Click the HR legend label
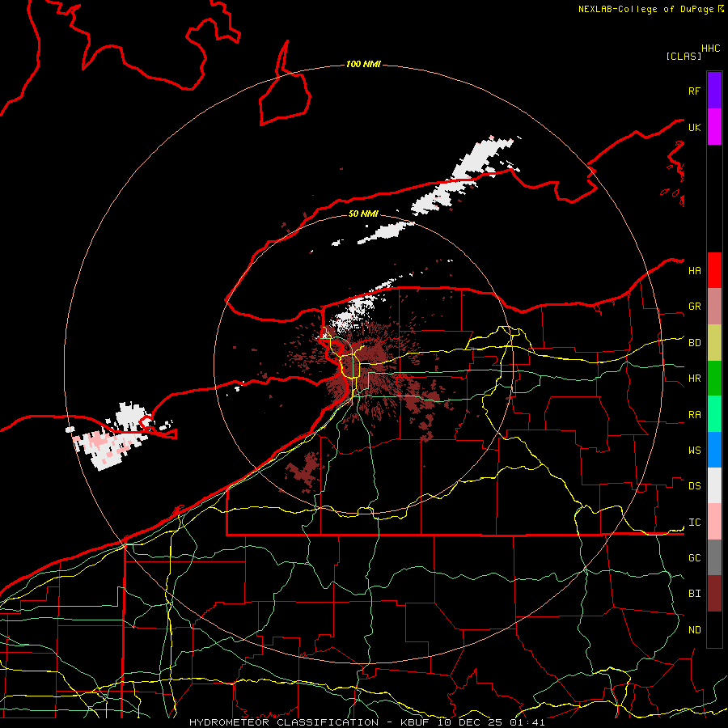Image resolution: width=728 pixels, height=728 pixels. tap(694, 379)
